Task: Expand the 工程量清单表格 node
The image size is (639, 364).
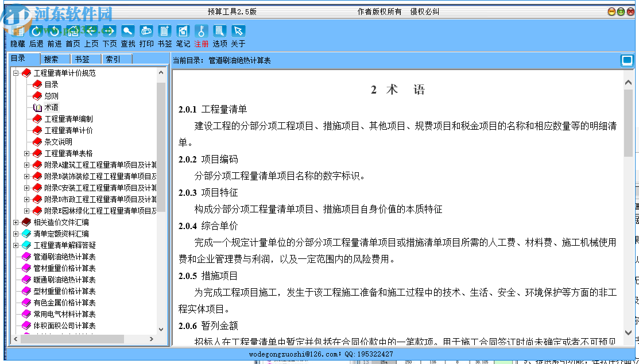Action: [x=27, y=153]
